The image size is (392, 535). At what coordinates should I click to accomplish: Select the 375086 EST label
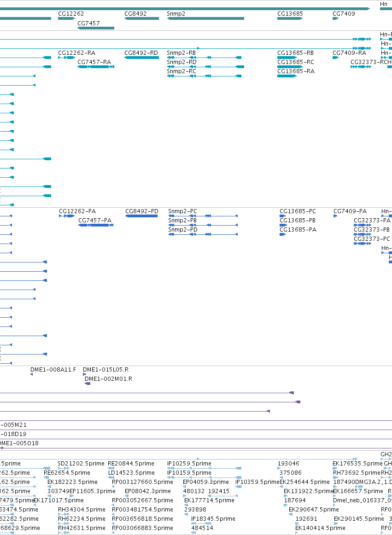click(291, 473)
